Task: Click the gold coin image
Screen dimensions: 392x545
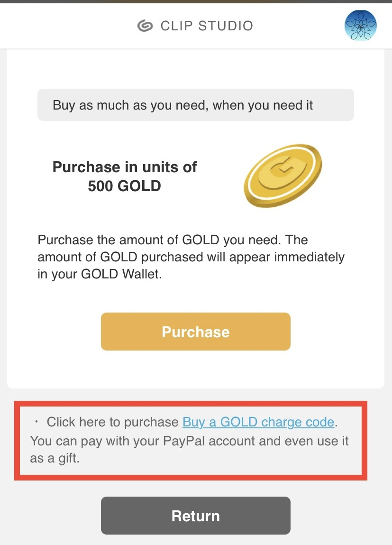Action: click(283, 176)
